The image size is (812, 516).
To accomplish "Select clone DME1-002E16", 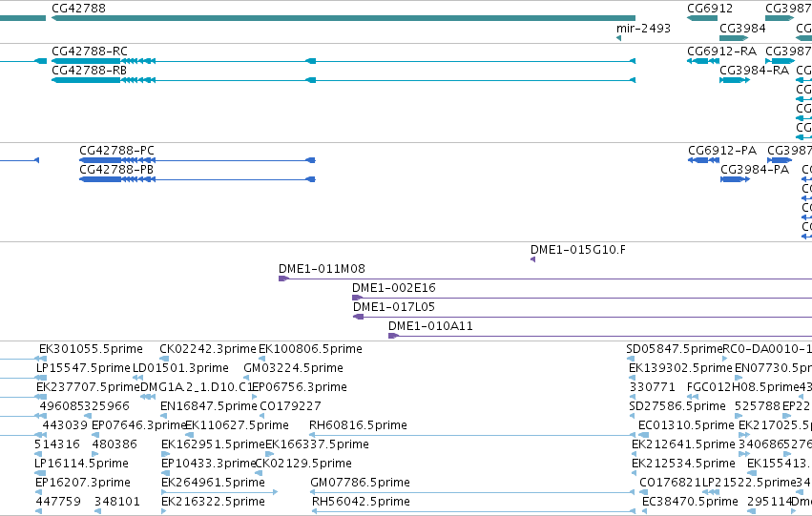I will click(582, 298).
